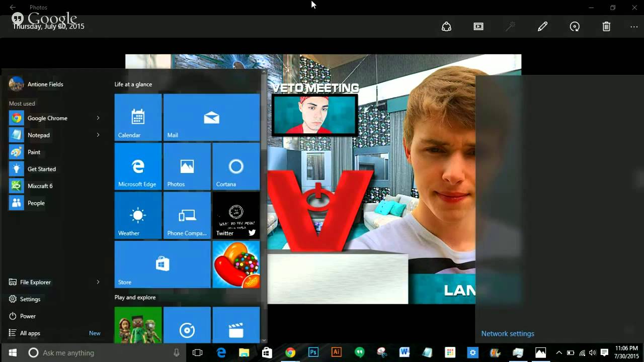
Task: Click the Windows Start button
Action: (x=13, y=353)
